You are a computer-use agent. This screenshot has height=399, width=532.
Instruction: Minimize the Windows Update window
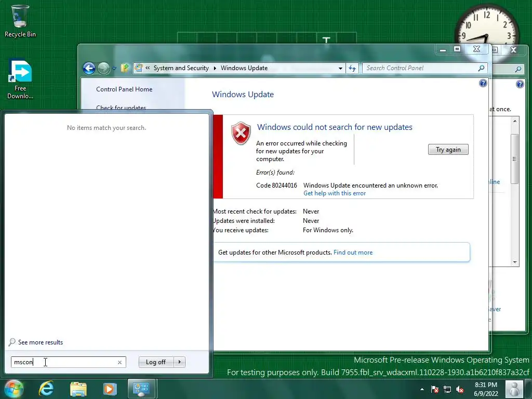(x=443, y=50)
